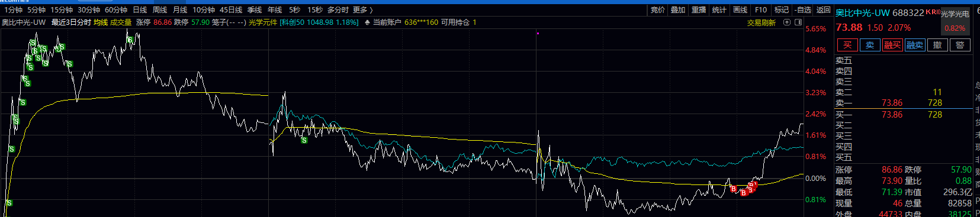The image size is (980, 217).
Task: Toggle 均线 average line display
Action: point(101,22)
